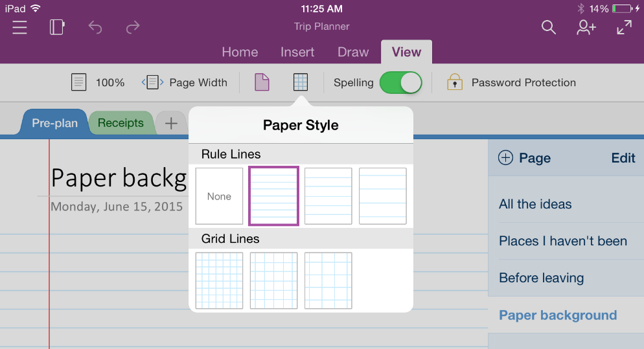Toggle the Spelling switch off
This screenshot has width=644, height=349.
pos(400,82)
